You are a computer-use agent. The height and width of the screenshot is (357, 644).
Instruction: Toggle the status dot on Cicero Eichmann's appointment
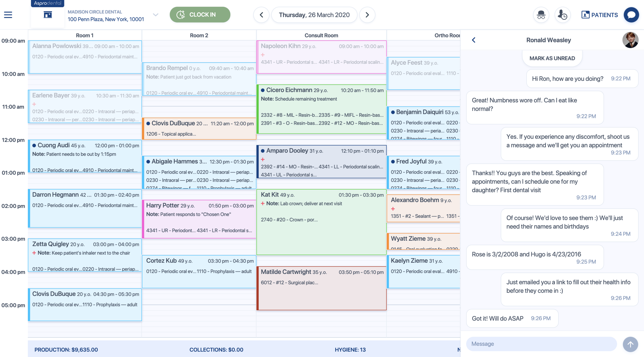click(263, 90)
